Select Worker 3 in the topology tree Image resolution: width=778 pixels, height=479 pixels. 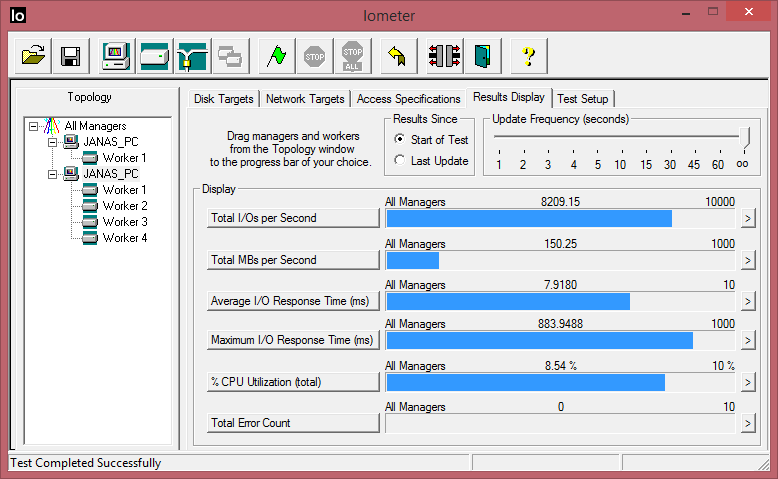125,221
